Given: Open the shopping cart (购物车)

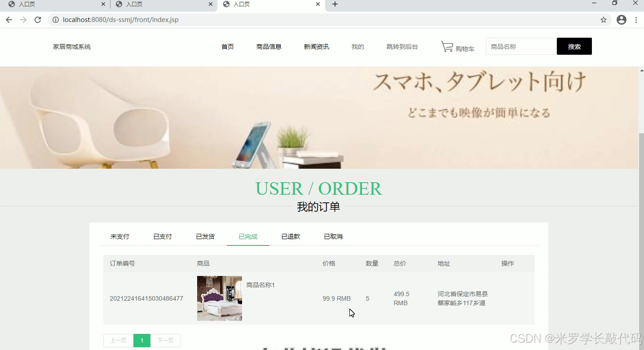Looking at the screenshot, I should 457,46.
